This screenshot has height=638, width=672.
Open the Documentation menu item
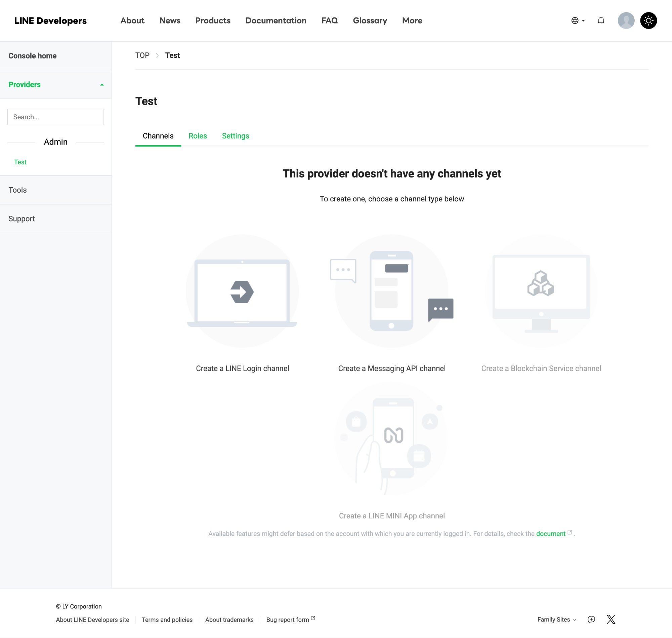[x=276, y=21]
